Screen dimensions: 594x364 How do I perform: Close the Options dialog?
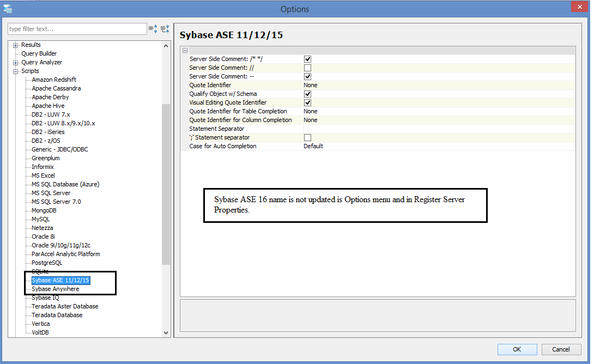(x=580, y=7)
